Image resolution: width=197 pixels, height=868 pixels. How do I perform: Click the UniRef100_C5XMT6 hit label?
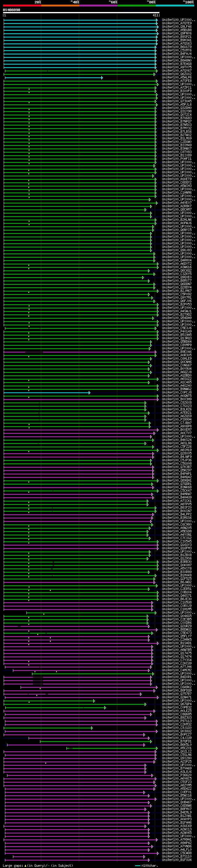coord(177,50)
